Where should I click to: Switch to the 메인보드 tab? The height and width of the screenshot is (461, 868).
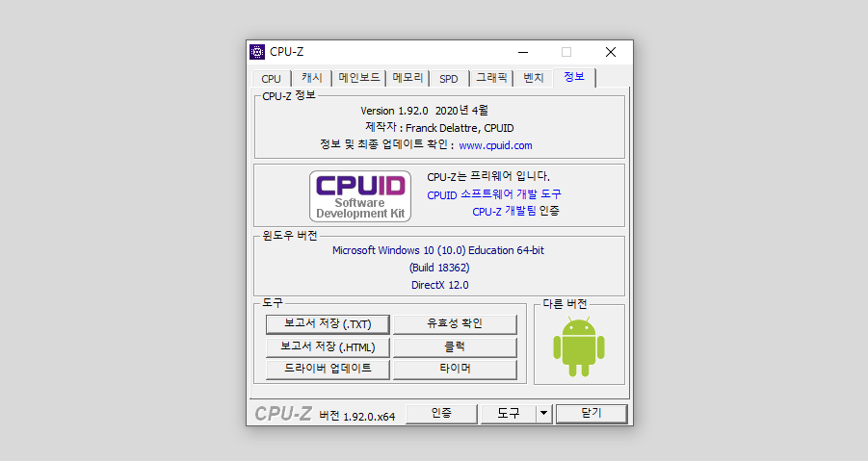click(358, 78)
